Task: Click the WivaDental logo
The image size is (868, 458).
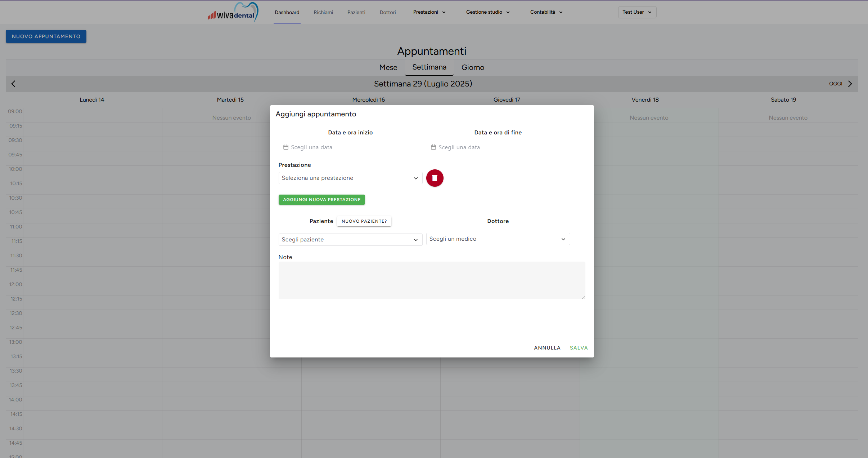Action: click(x=233, y=13)
